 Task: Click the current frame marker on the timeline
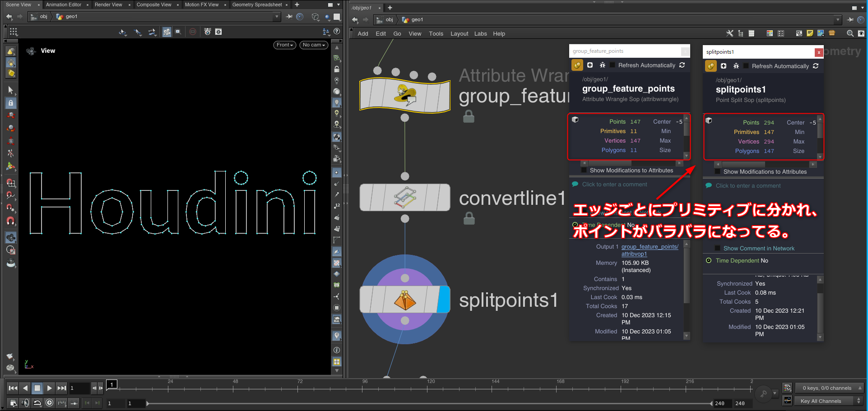tap(111, 384)
